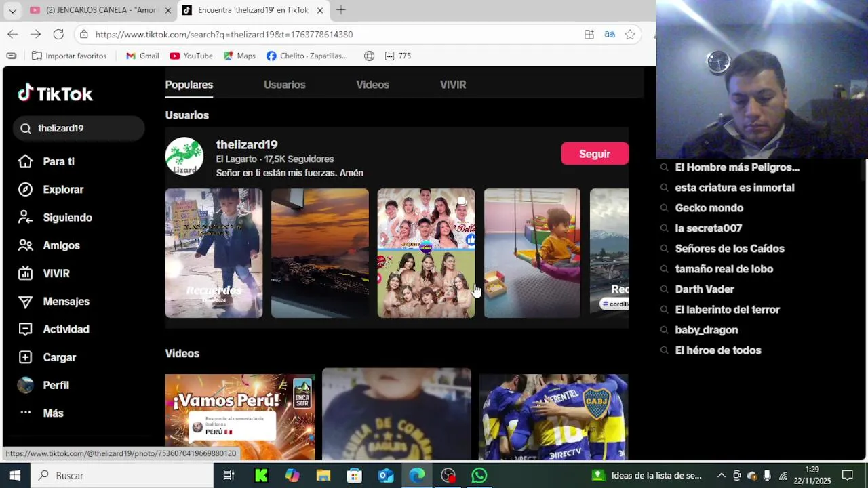Switch to the Videos tab
Viewport: 868px width, 488px height.
(373, 85)
